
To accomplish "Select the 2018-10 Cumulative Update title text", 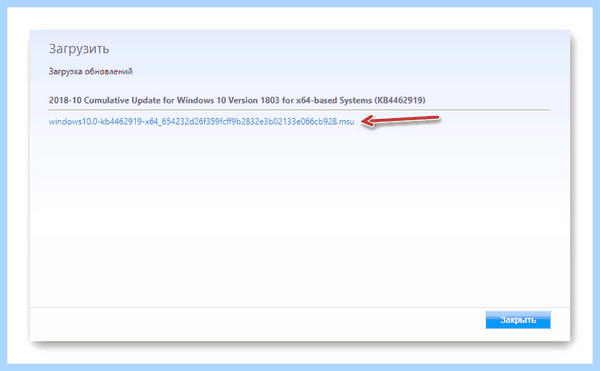I will click(237, 100).
